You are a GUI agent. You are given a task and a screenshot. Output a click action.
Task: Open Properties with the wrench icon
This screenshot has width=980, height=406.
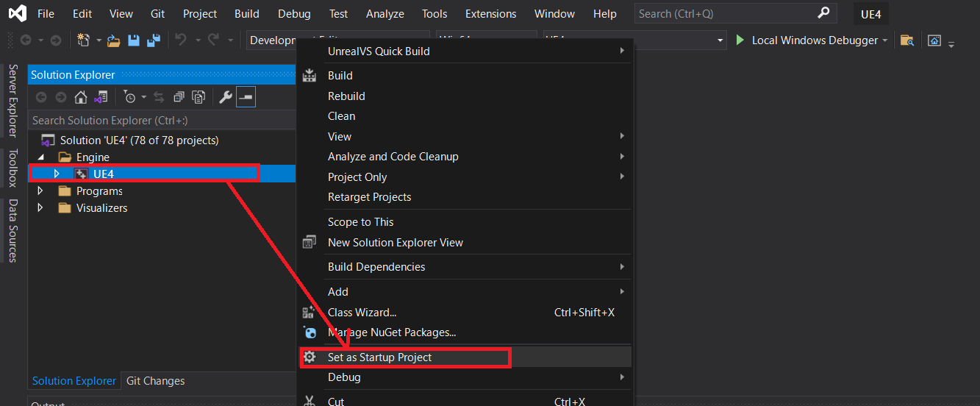pos(226,97)
